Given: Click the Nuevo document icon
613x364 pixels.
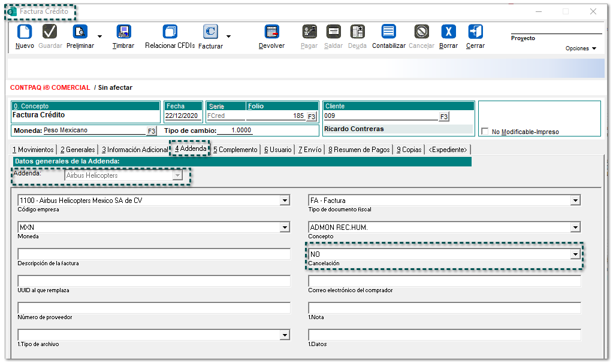Looking at the screenshot, I should click(x=25, y=32).
